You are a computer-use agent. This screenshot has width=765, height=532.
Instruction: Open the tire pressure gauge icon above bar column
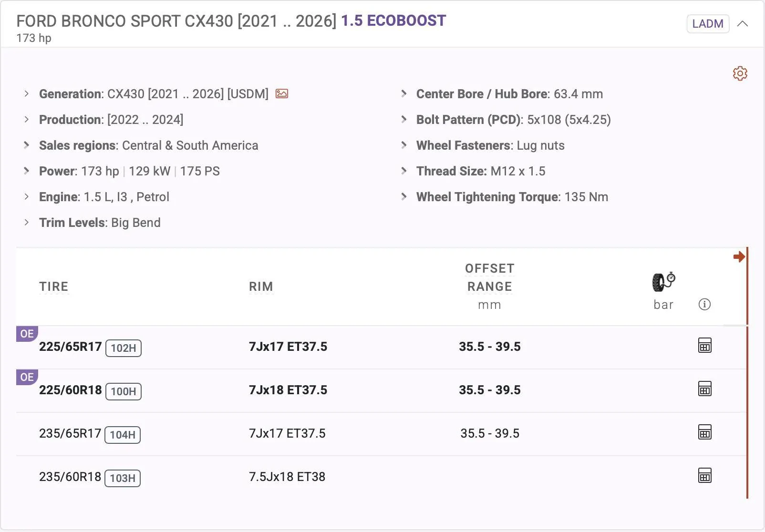click(662, 282)
